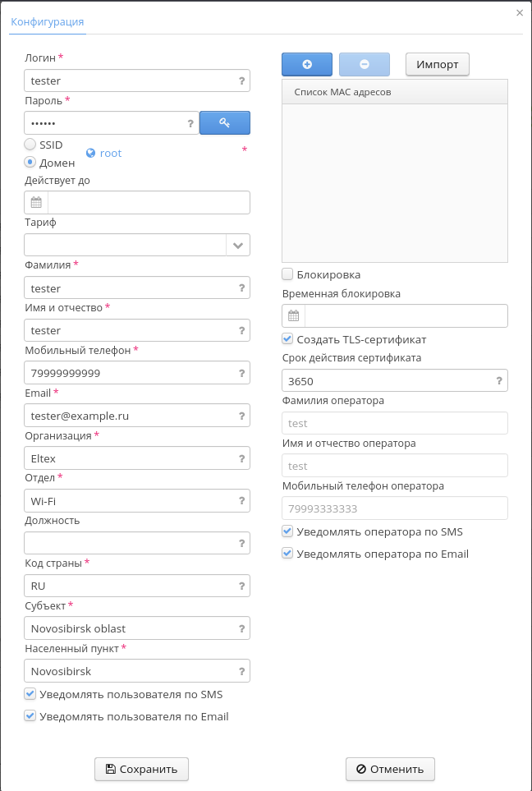Click help icon in Пароль field
Screen dimensions: 532x791
(x=190, y=123)
